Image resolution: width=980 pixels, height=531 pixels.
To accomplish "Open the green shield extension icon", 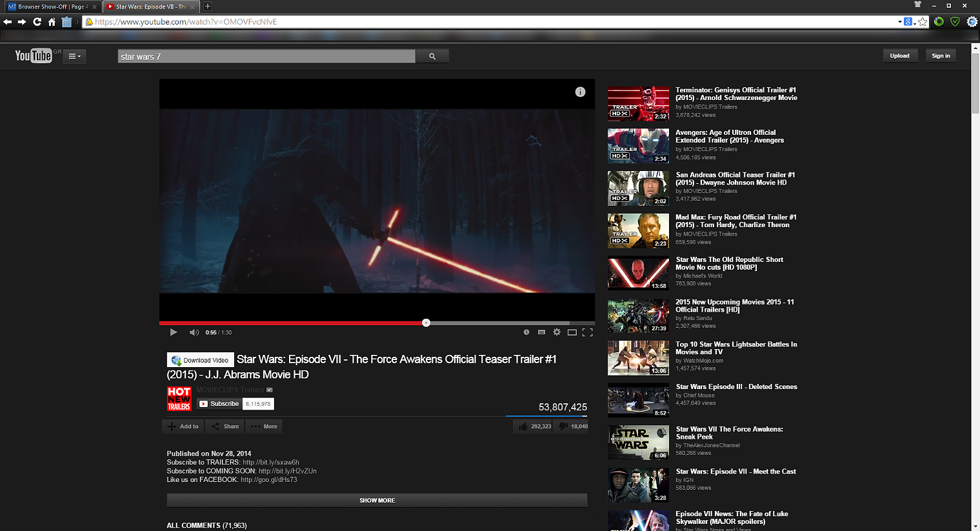I will tap(955, 22).
